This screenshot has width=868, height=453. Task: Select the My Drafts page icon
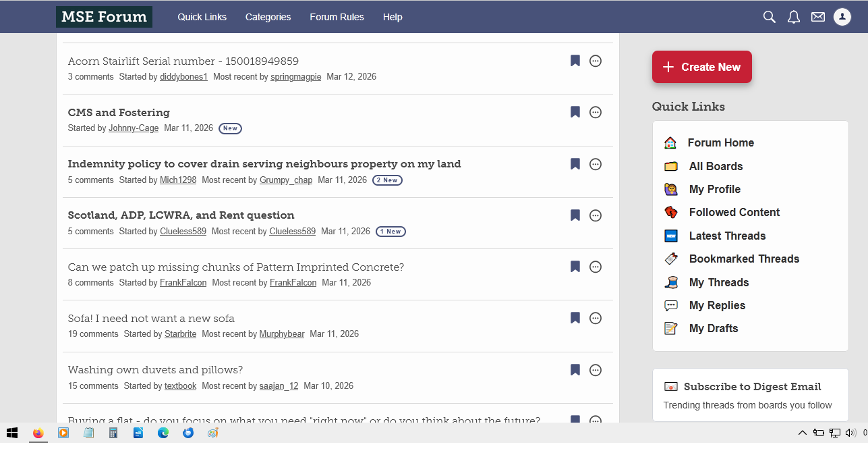point(670,328)
